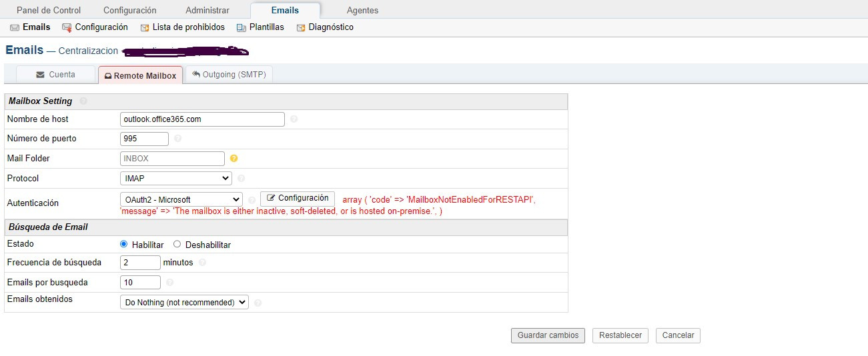Screen dimensions: 868x356
Task: Open the Cuenta tab
Action: coord(55,75)
